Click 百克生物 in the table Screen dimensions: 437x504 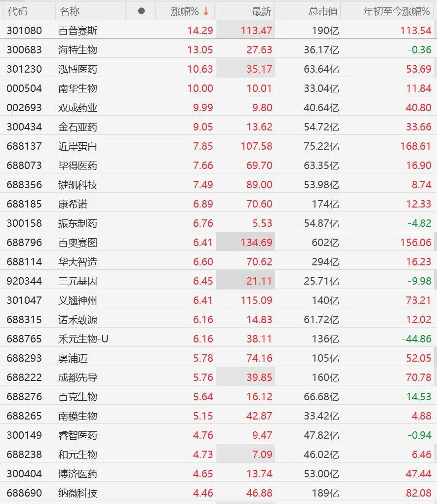click(78, 397)
